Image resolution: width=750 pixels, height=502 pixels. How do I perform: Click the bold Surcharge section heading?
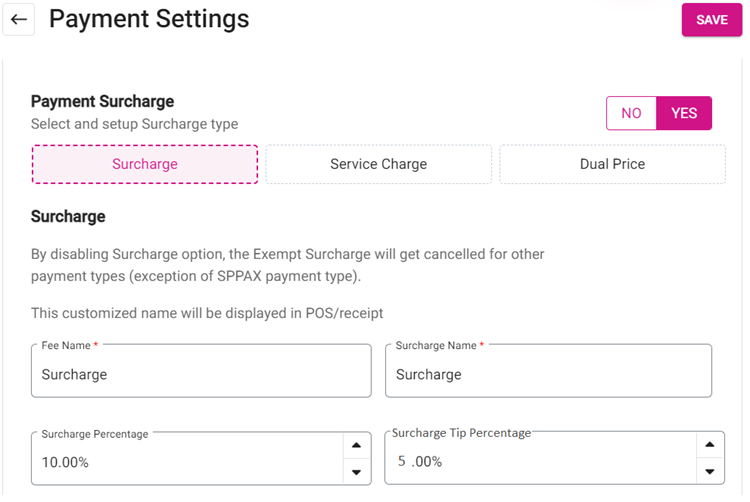coord(68,216)
